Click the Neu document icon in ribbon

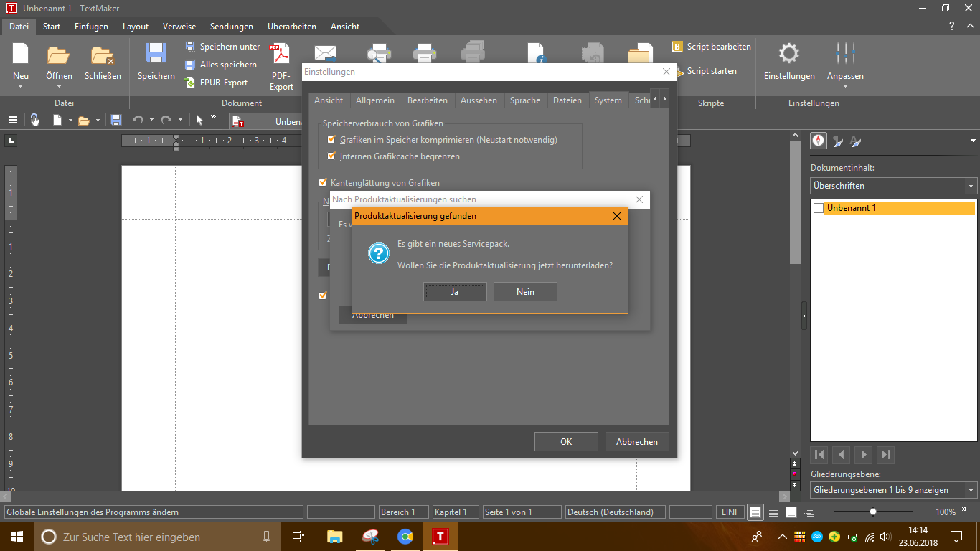coord(21,55)
